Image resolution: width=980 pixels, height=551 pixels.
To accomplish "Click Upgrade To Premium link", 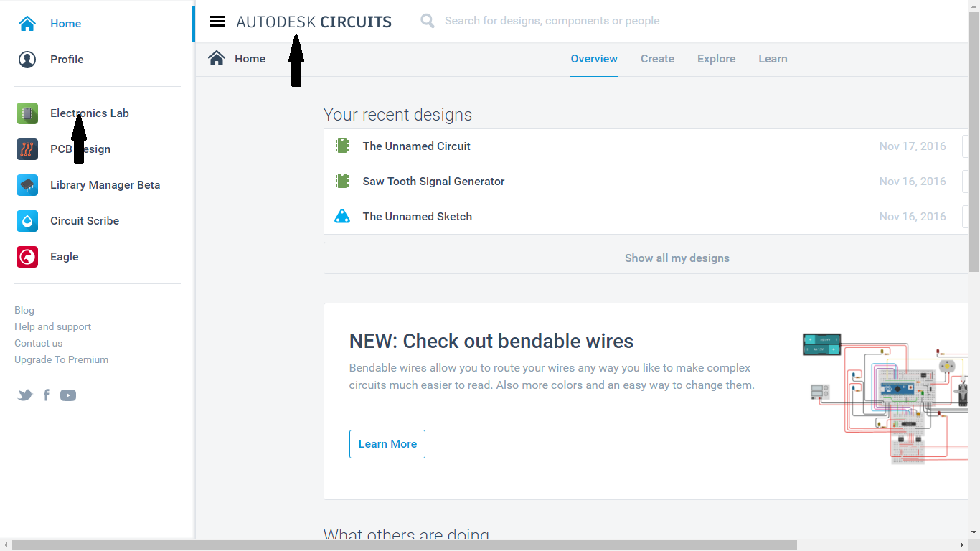I will (61, 359).
